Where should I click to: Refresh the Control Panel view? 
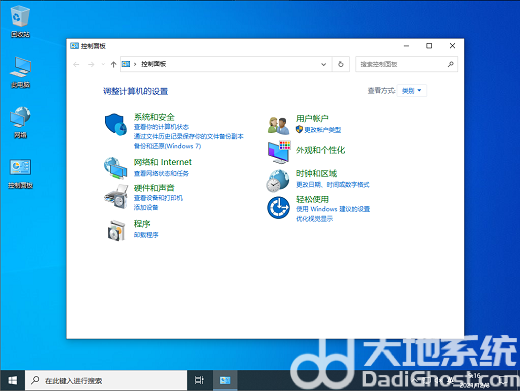pos(341,64)
